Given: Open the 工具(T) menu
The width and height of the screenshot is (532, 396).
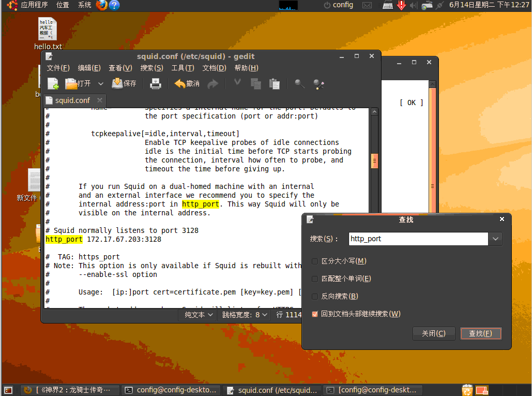Looking at the screenshot, I should tap(183, 68).
